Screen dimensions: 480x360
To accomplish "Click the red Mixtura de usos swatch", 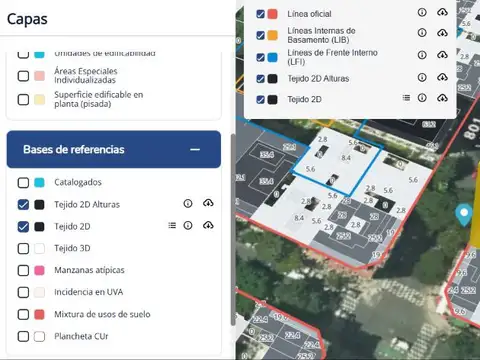I will point(39,314).
